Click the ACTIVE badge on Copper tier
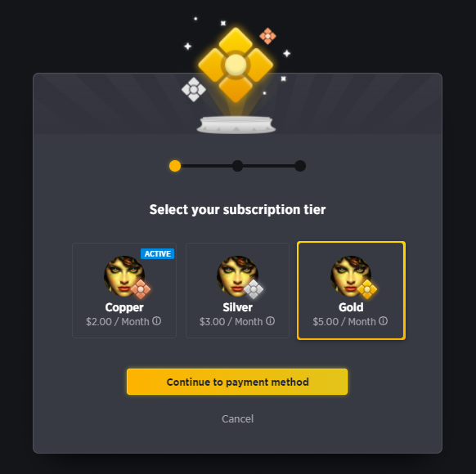Viewport: 476px width, 474px height. [x=157, y=253]
